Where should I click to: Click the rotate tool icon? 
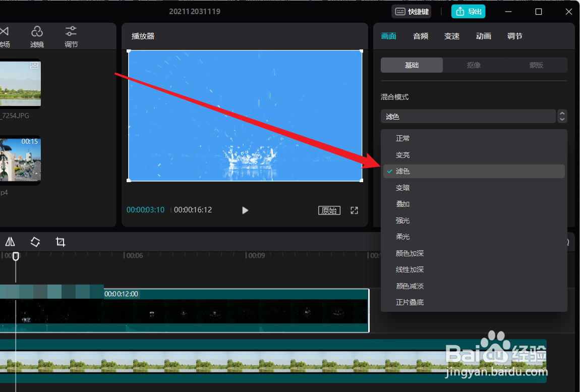point(35,242)
